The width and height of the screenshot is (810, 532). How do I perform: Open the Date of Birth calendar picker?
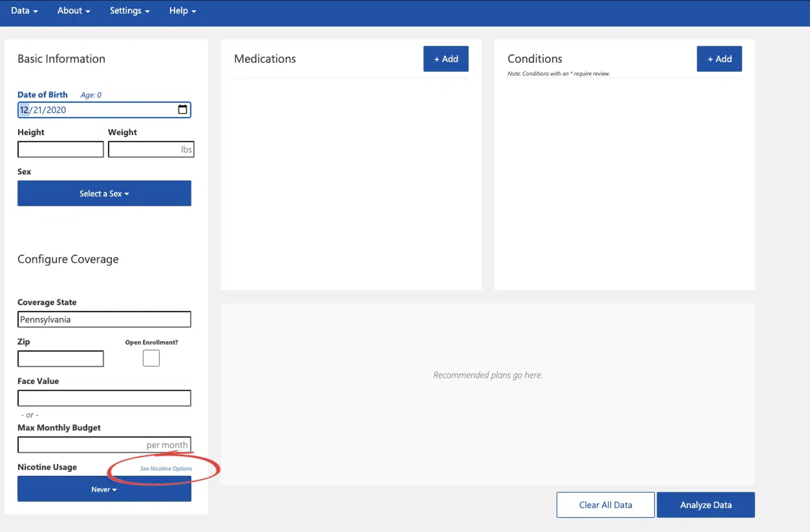(182, 110)
